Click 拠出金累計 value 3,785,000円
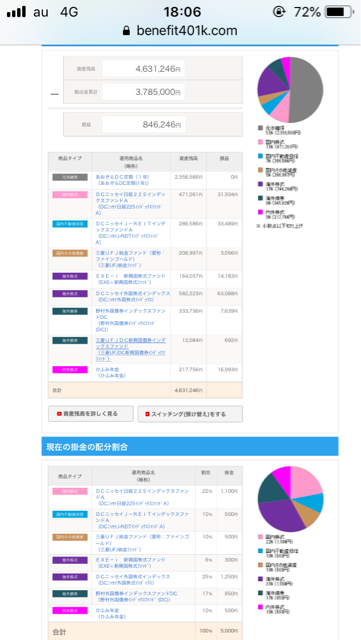361x640 pixels. coord(143,92)
